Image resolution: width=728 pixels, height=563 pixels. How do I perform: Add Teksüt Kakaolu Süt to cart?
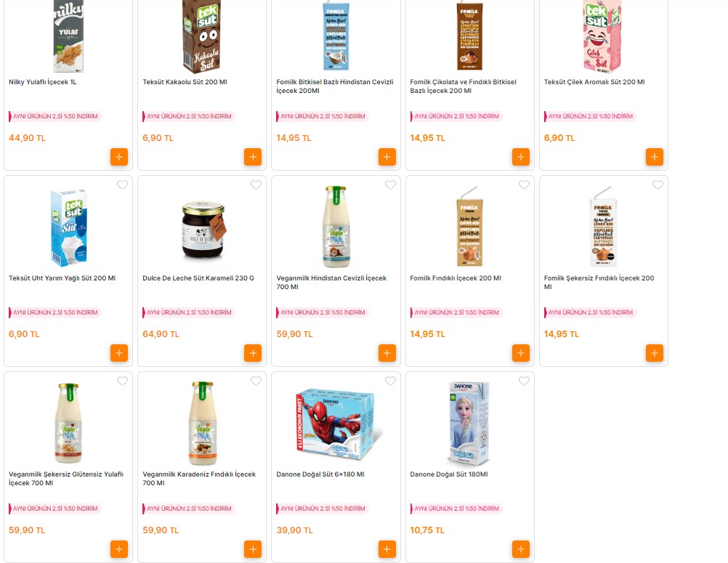tap(253, 157)
